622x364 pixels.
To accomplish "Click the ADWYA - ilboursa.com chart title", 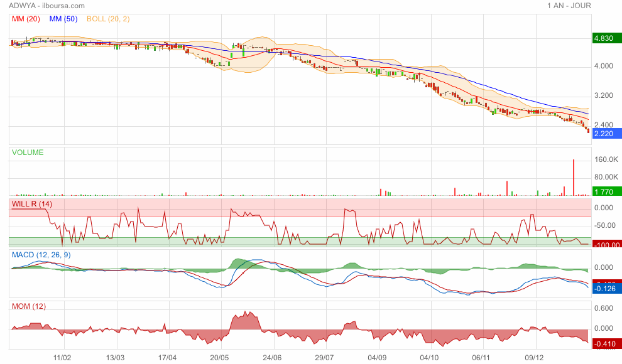I will 46,6.
